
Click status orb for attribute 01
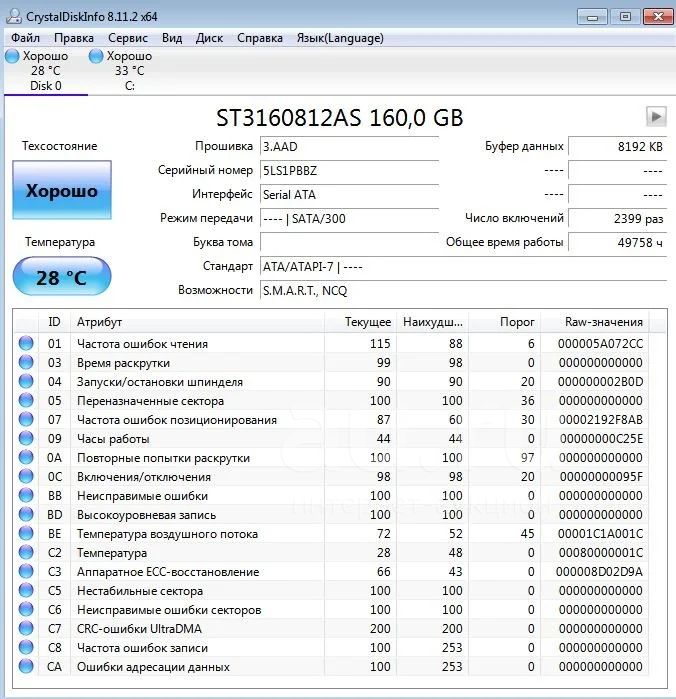point(26,343)
